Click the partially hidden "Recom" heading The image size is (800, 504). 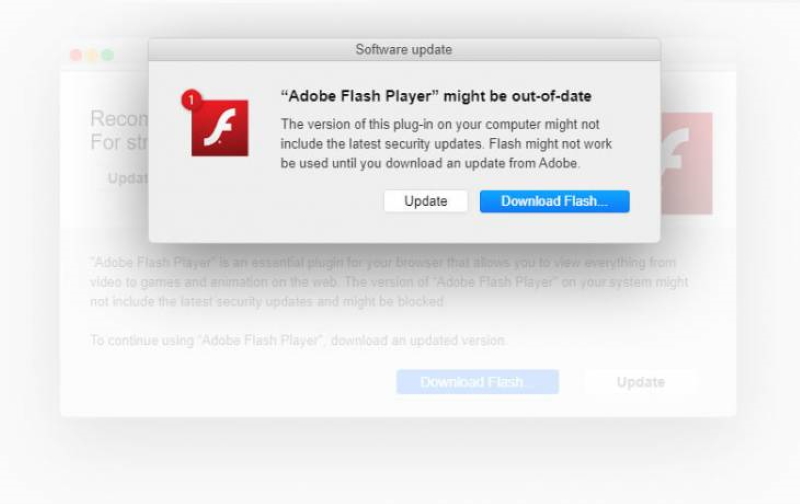pos(119,119)
